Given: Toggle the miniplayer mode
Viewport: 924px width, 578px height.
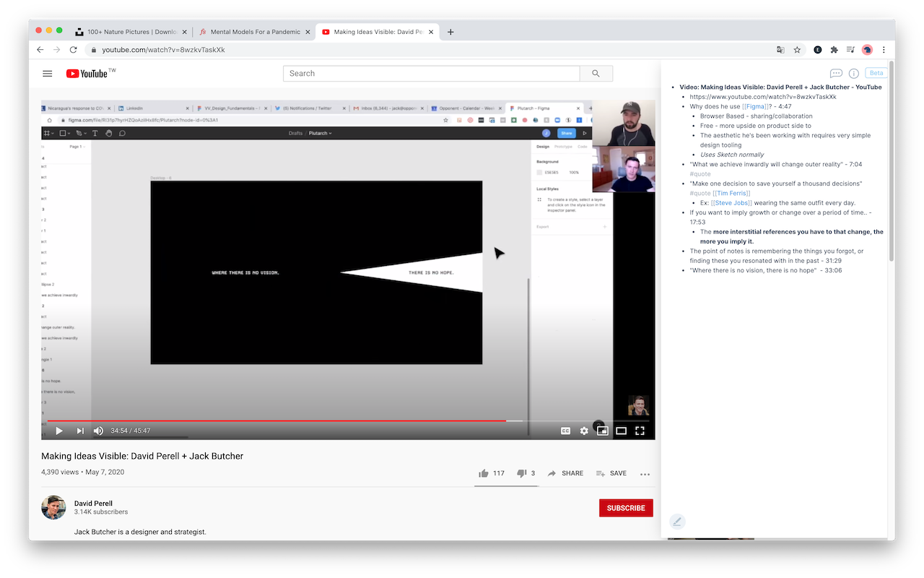Looking at the screenshot, I should (x=602, y=431).
